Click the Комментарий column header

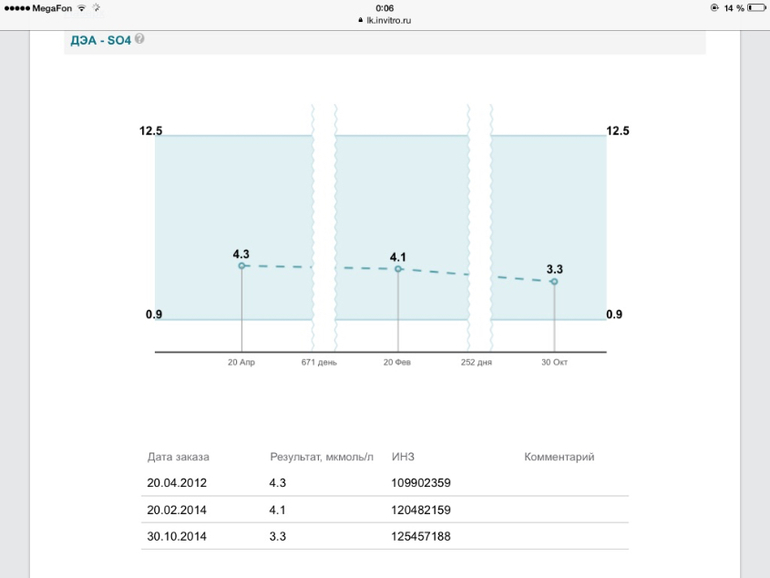pyautogui.click(x=559, y=457)
